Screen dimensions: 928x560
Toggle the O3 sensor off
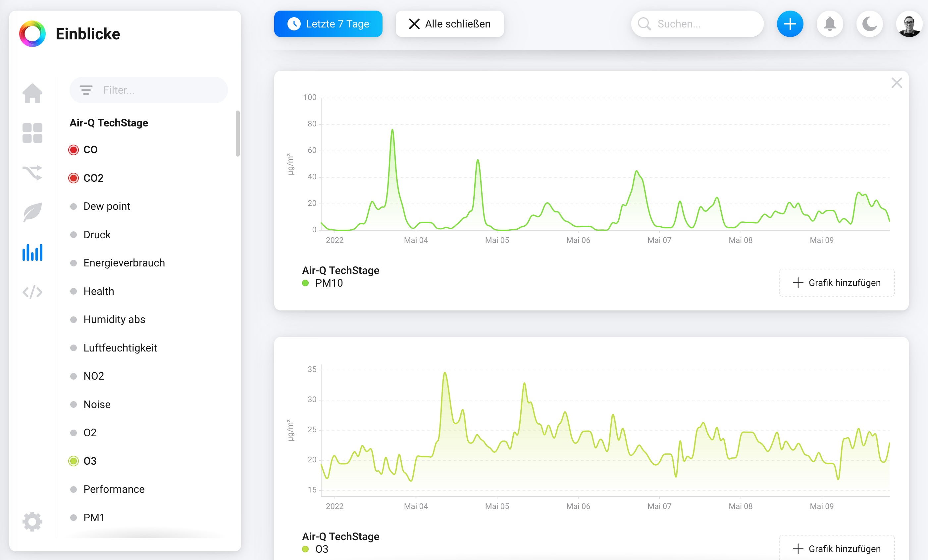coord(74,461)
